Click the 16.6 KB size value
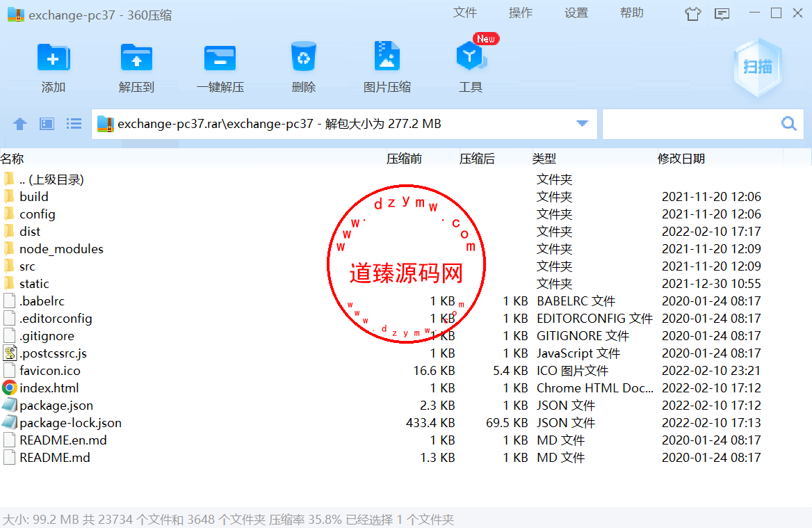812x528 pixels. pyautogui.click(x=434, y=371)
